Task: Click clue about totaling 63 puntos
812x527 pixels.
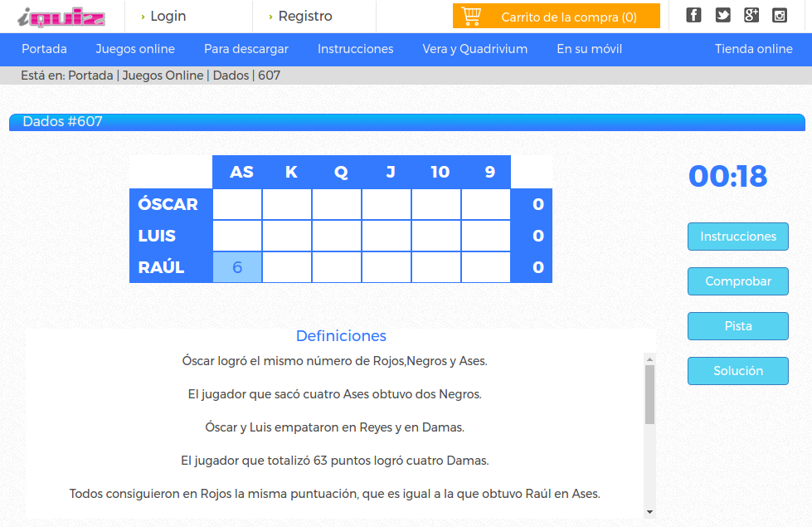Action: 334,460
